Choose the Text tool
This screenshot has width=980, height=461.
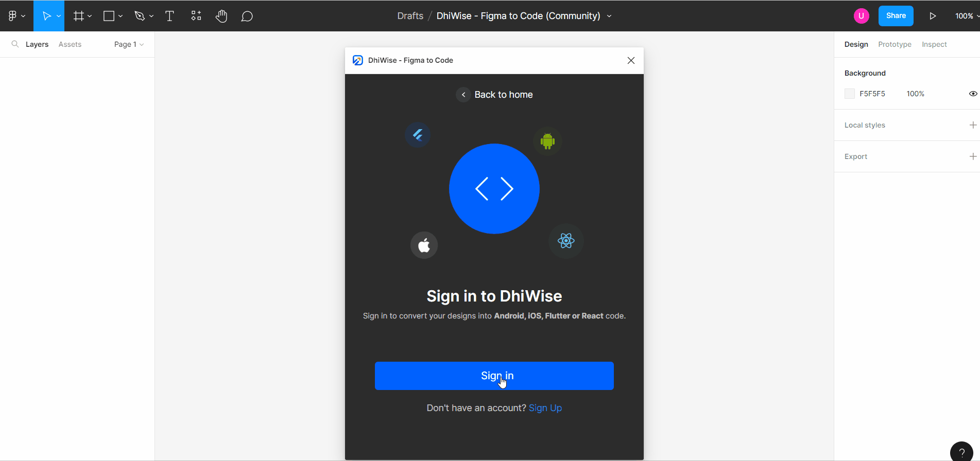(x=169, y=16)
